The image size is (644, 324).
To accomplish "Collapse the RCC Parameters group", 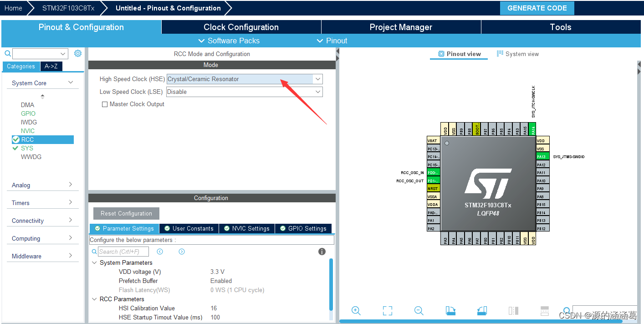I will (94, 299).
